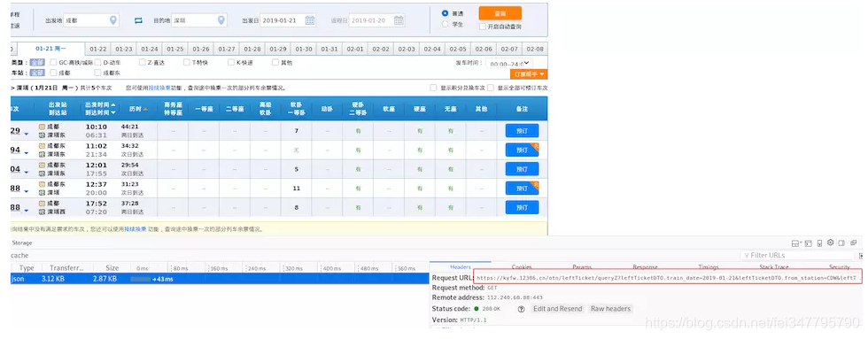Switch to the Timings tab in request details
The height and width of the screenshot is (339, 868).
tap(709, 267)
